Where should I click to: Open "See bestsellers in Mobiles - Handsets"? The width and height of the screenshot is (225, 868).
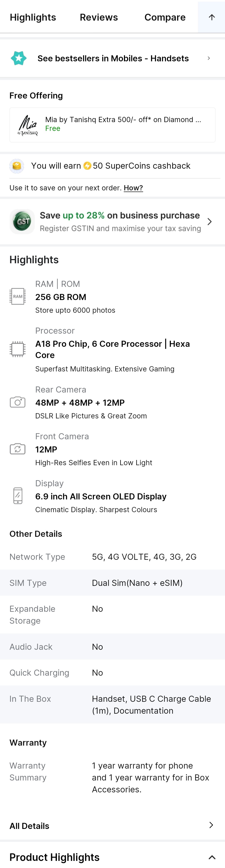pos(113,58)
